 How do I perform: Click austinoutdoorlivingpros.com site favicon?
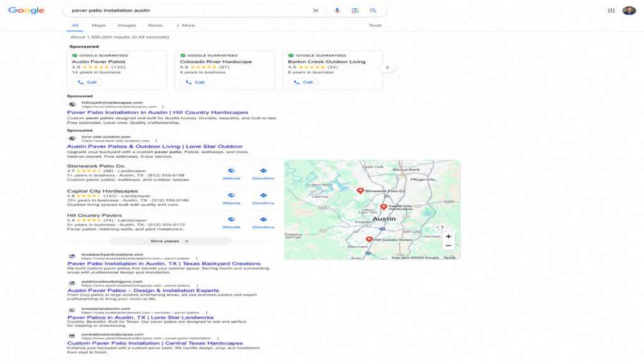(x=72, y=283)
